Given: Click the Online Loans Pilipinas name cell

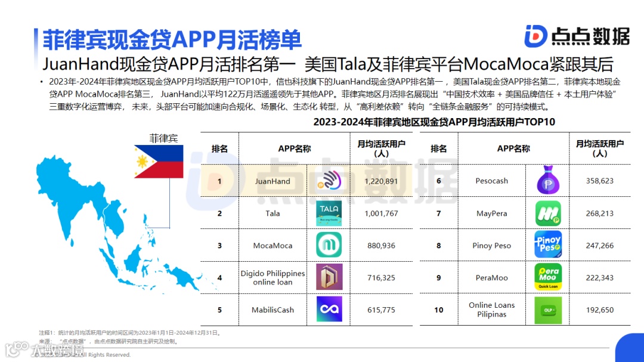Looking at the screenshot, I should coord(491,310).
